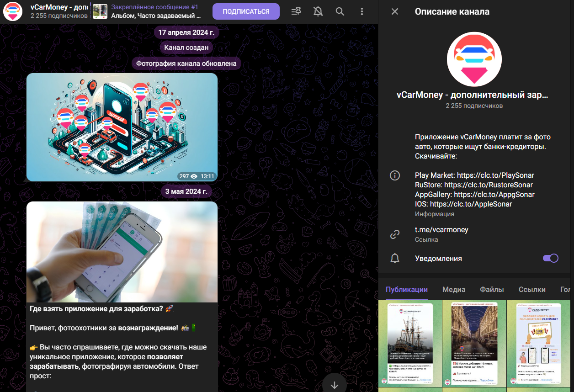
Task: Click the post heading 'Где взять приложение для заработка?'
Action: [x=96, y=309]
